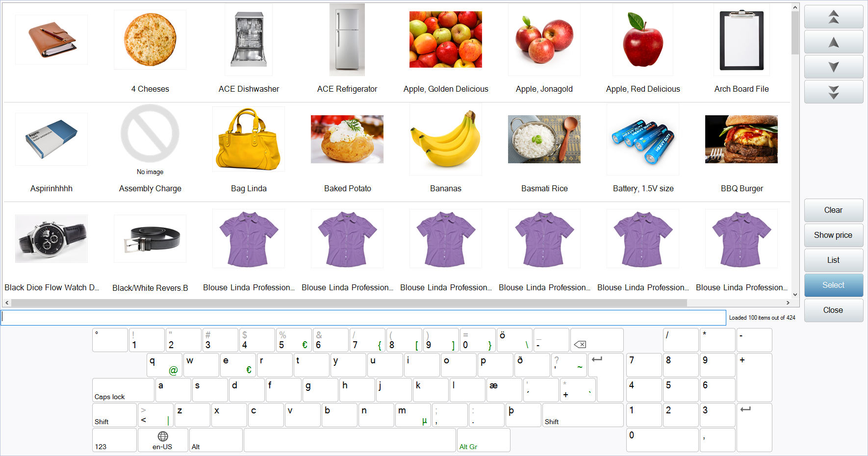Screen dimensions: 868x456
Task: Switch to List view
Action: click(833, 260)
